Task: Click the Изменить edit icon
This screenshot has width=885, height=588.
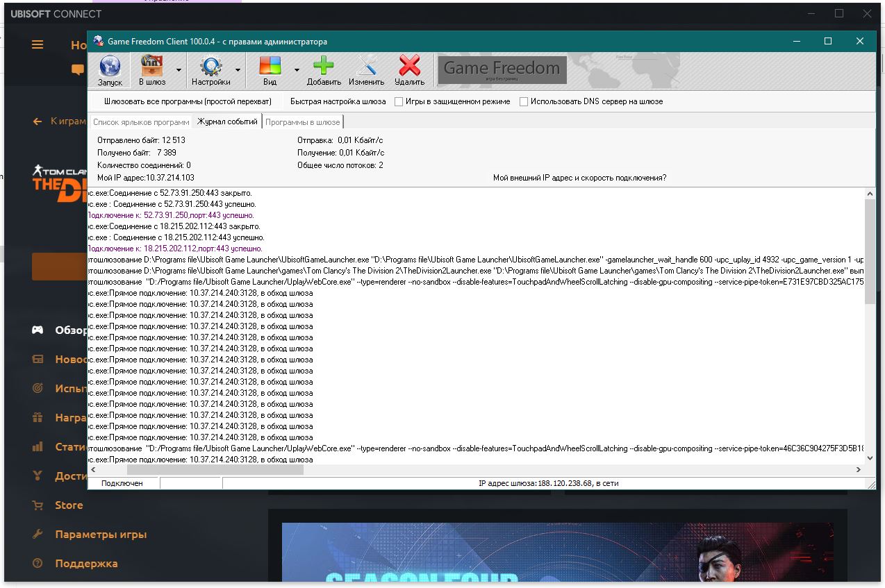Action: 366,67
